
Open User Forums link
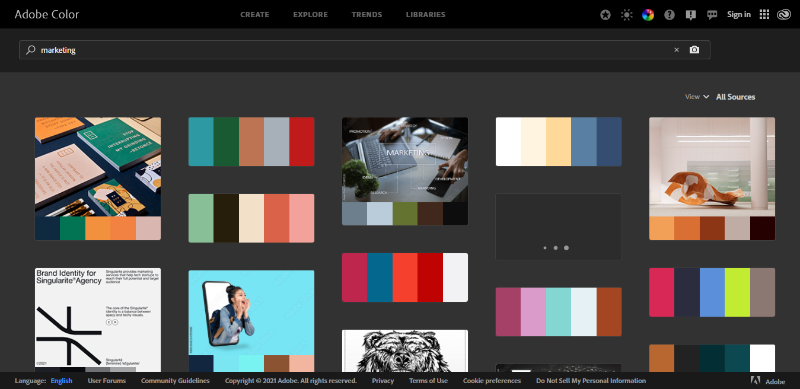(x=107, y=381)
